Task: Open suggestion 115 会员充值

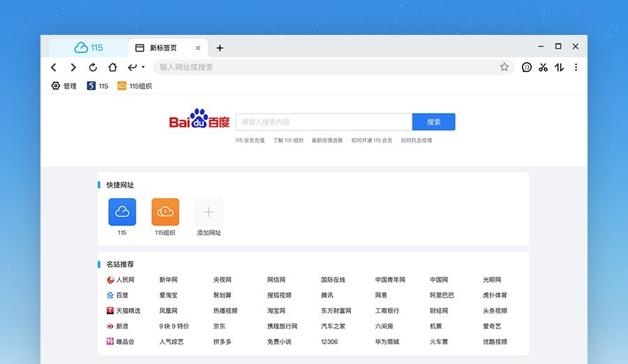Action: coord(250,140)
